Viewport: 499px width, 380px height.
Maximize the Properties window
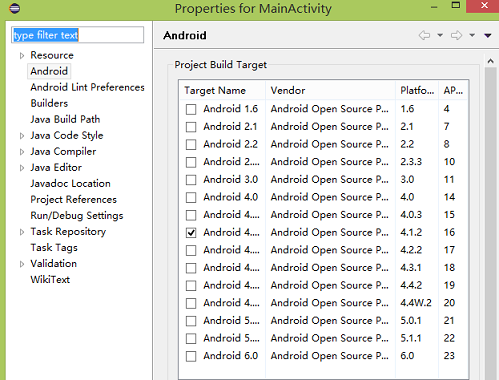(456, 5)
